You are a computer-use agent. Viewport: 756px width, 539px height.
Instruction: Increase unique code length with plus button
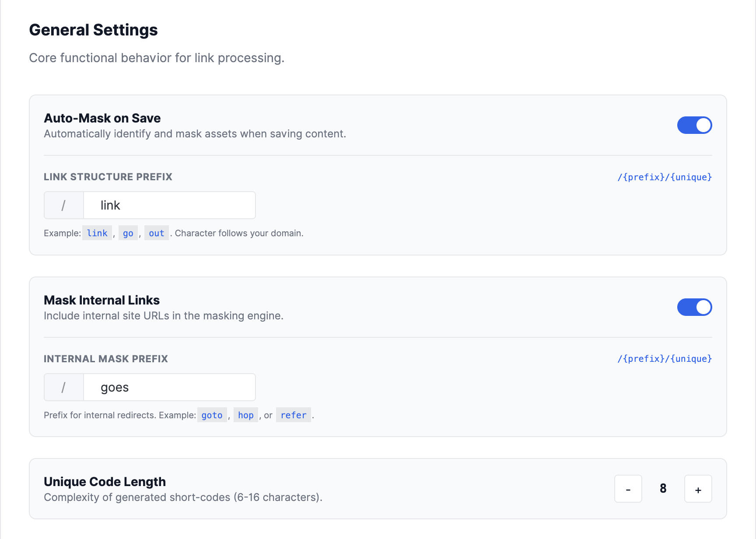tap(698, 489)
